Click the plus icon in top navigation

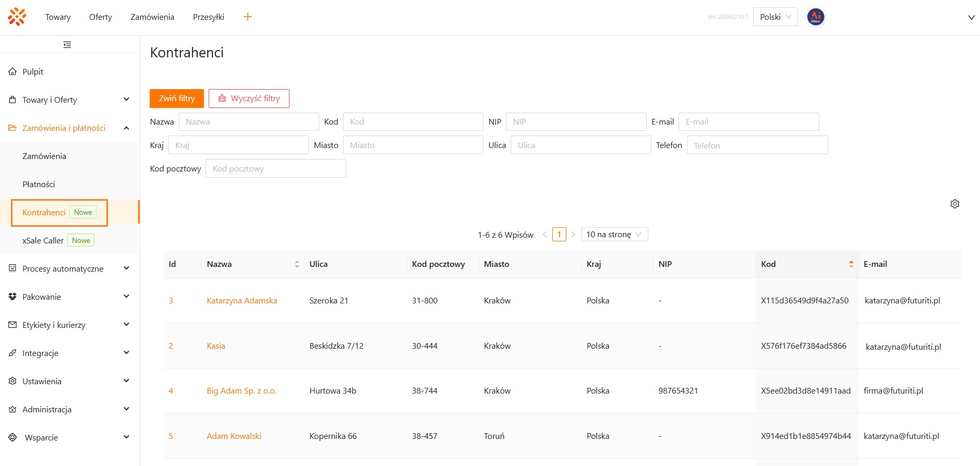point(248,17)
